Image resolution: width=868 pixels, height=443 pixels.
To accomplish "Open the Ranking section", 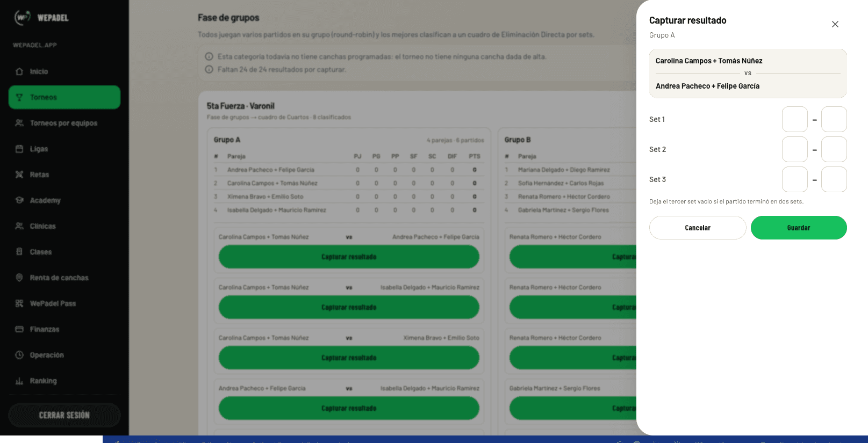I will pos(64,381).
